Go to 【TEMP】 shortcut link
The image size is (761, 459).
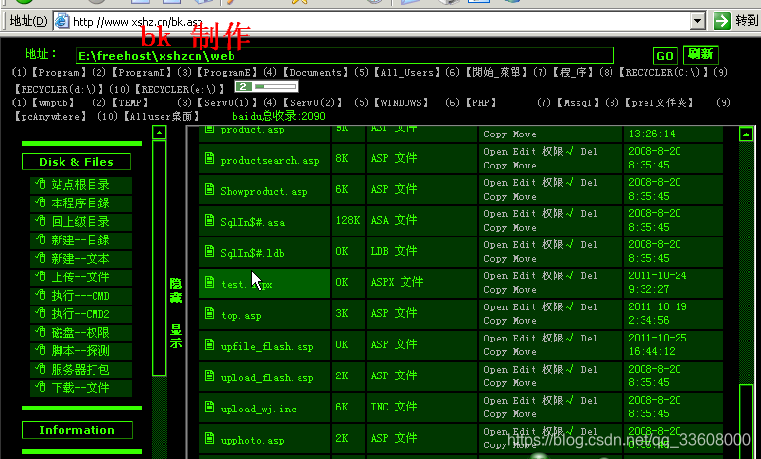click(x=130, y=102)
